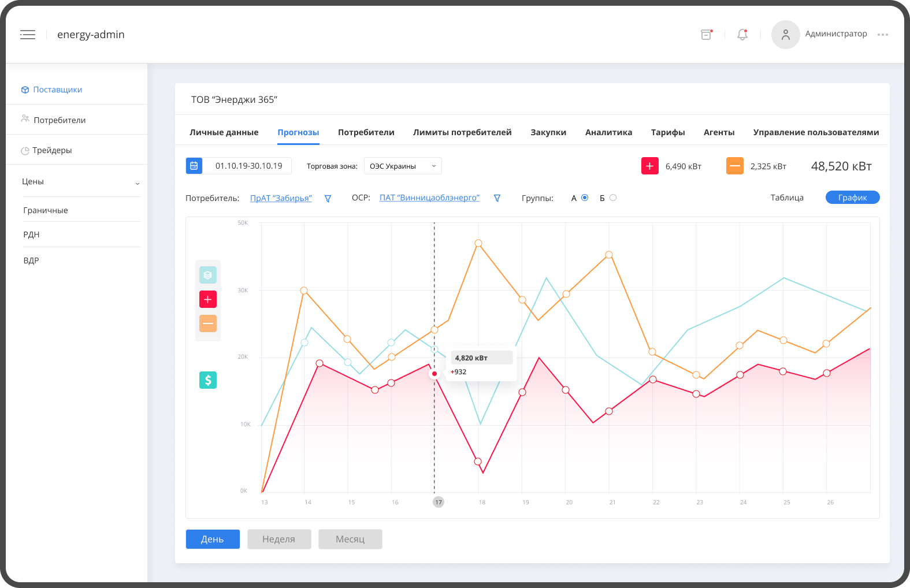Screen dimensions: 910x588
Task: Open the Торговая зона dropdown
Action: (x=403, y=166)
